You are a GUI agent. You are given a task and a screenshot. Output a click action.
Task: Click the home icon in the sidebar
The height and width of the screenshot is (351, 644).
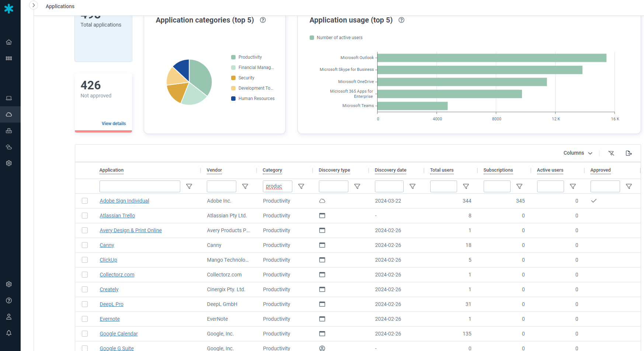point(9,42)
